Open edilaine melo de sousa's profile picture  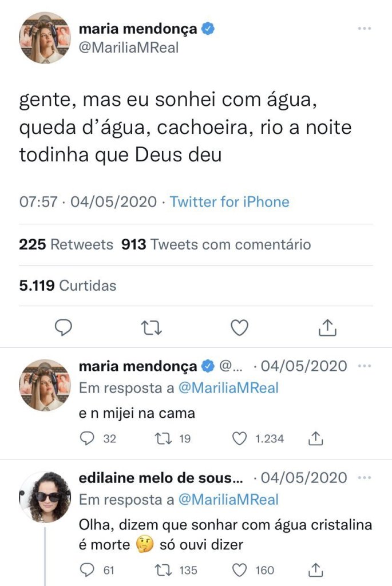tap(45, 497)
